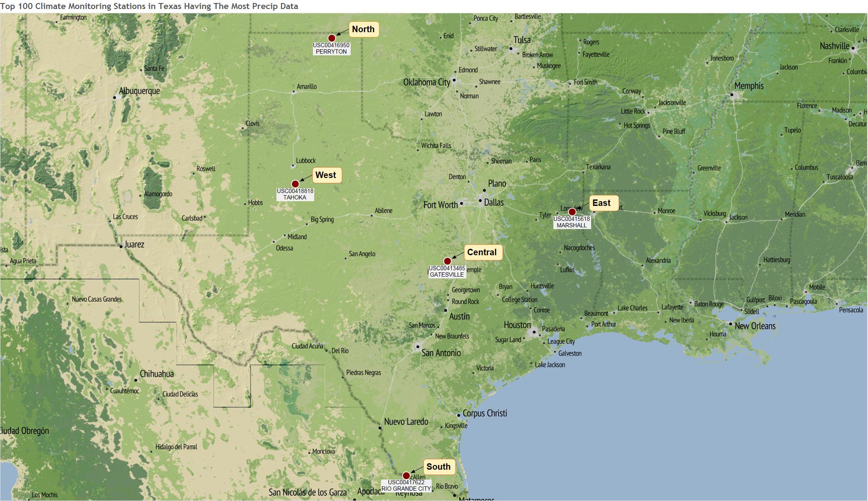This screenshot has height=501, width=868.
Task: Select the North annotation callout
Action: (x=363, y=30)
